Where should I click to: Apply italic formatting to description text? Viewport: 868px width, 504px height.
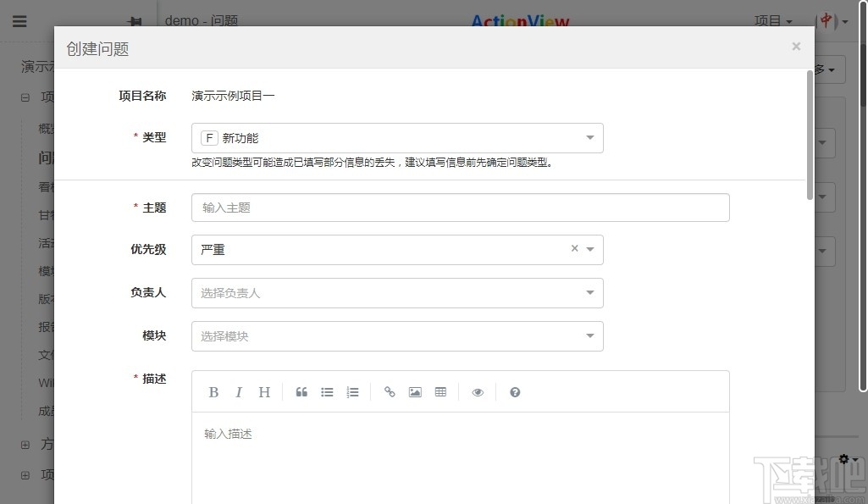[x=239, y=391]
